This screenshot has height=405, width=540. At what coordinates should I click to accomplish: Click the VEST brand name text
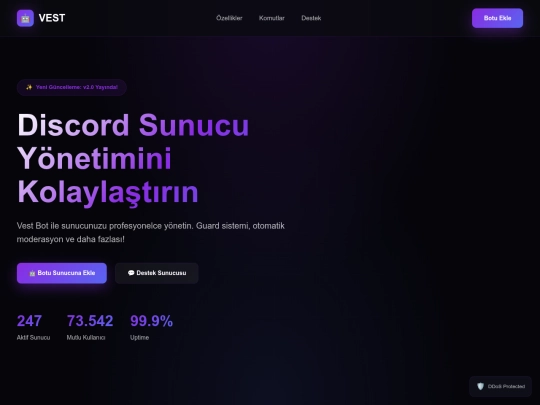(x=52, y=18)
